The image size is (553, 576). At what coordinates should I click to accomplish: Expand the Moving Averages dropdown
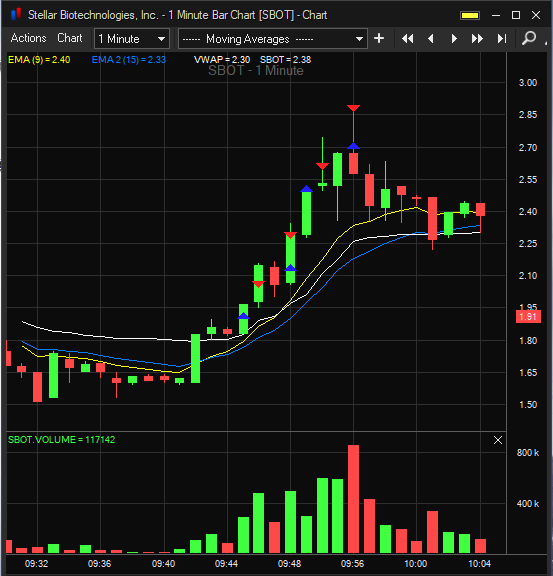point(273,39)
